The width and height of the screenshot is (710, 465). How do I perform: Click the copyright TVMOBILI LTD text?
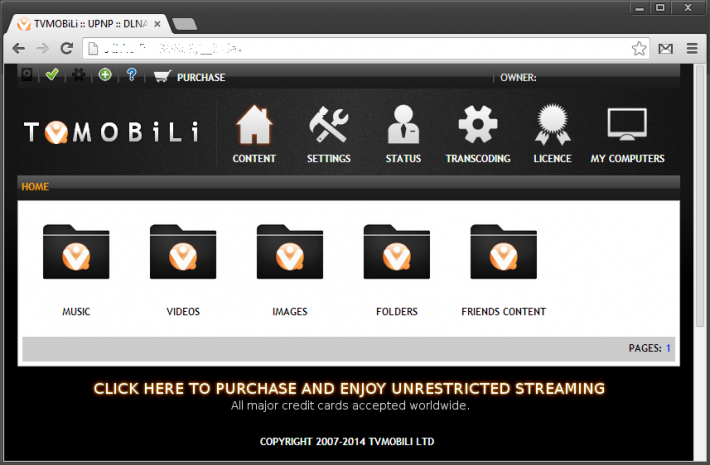coord(347,441)
